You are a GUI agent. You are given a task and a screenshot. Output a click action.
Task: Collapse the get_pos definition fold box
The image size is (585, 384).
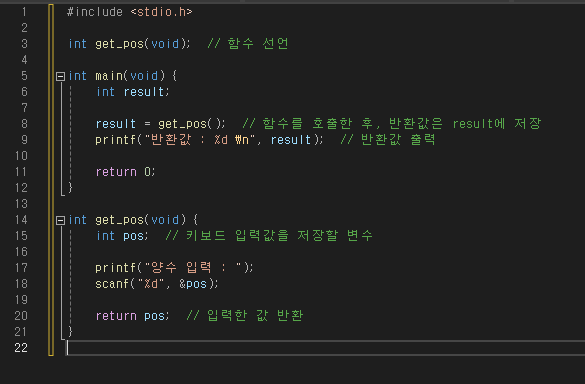(60, 221)
